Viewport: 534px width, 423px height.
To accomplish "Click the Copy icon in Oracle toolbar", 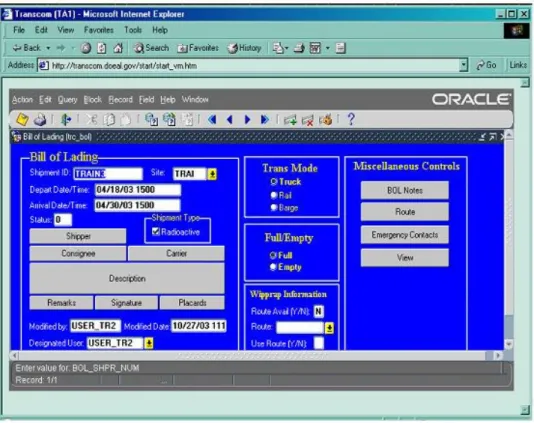I will click(x=109, y=120).
